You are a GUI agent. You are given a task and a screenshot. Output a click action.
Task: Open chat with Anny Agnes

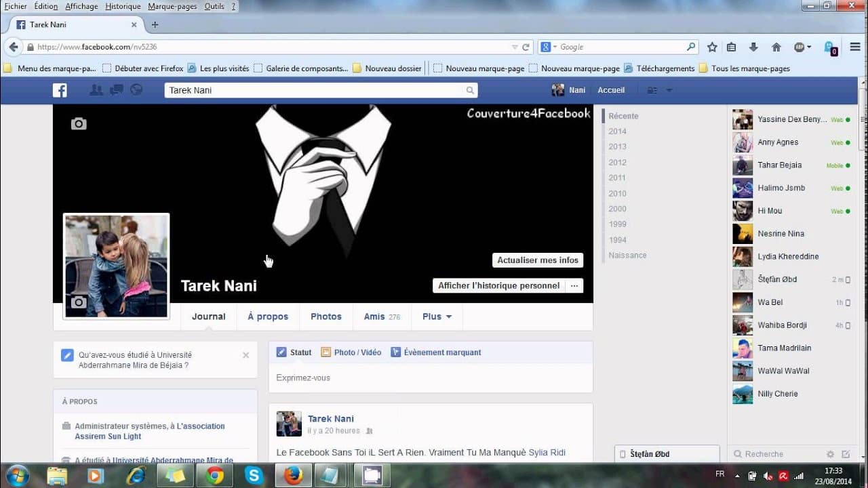tap(791, 142)
